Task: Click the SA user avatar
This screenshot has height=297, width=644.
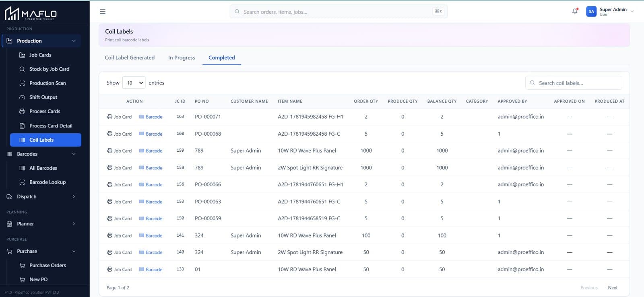Action: (591, 12)
